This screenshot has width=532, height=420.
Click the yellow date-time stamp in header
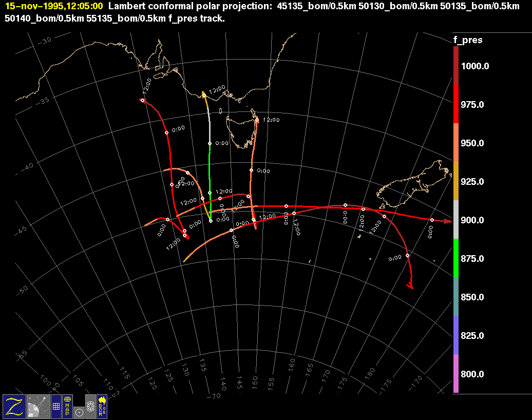click(54, 7)
